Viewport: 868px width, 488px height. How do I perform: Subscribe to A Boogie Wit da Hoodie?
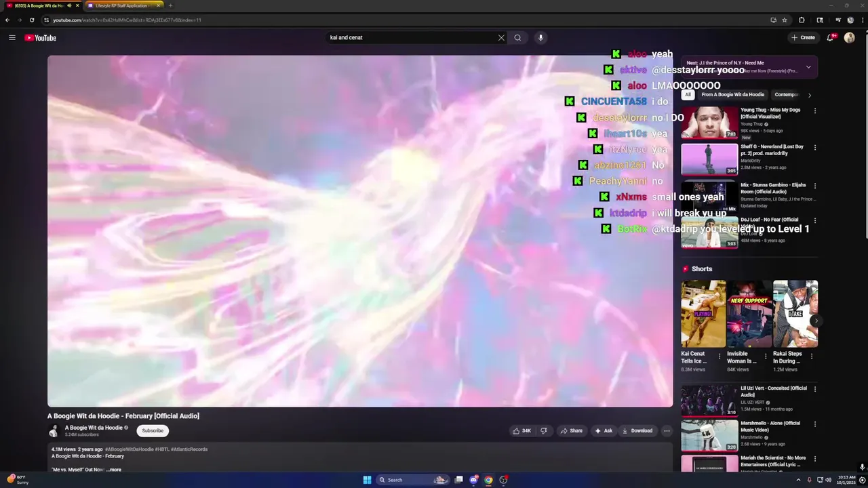pyautogui.click(x=153, y=430)
